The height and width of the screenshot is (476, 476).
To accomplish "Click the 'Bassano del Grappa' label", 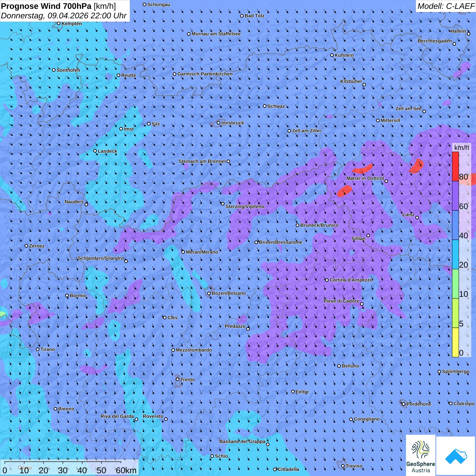I will tap(242, 441).
